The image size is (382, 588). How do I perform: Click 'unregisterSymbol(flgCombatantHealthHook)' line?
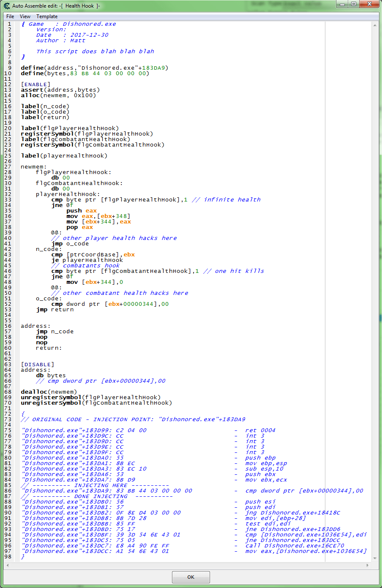pos(96,403)
